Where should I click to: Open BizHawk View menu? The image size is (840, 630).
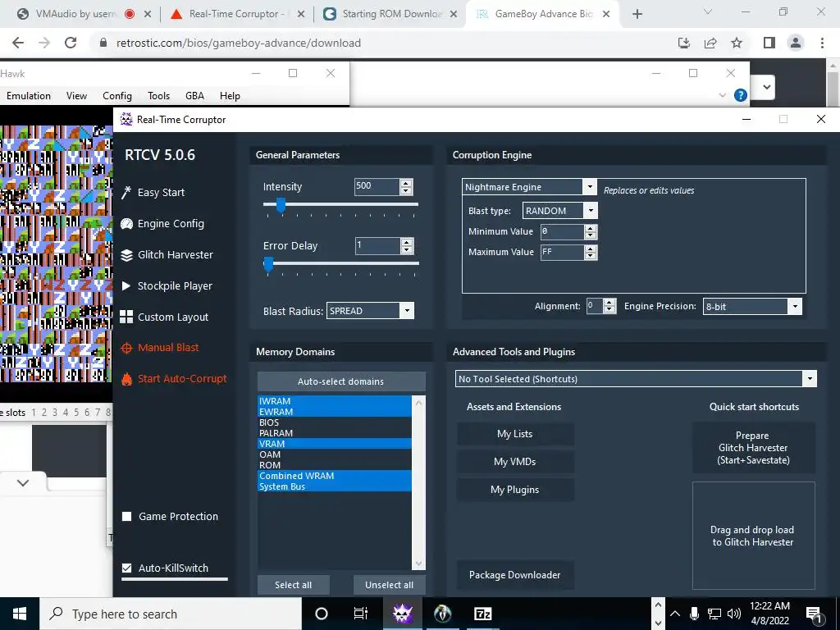point(76,96)
